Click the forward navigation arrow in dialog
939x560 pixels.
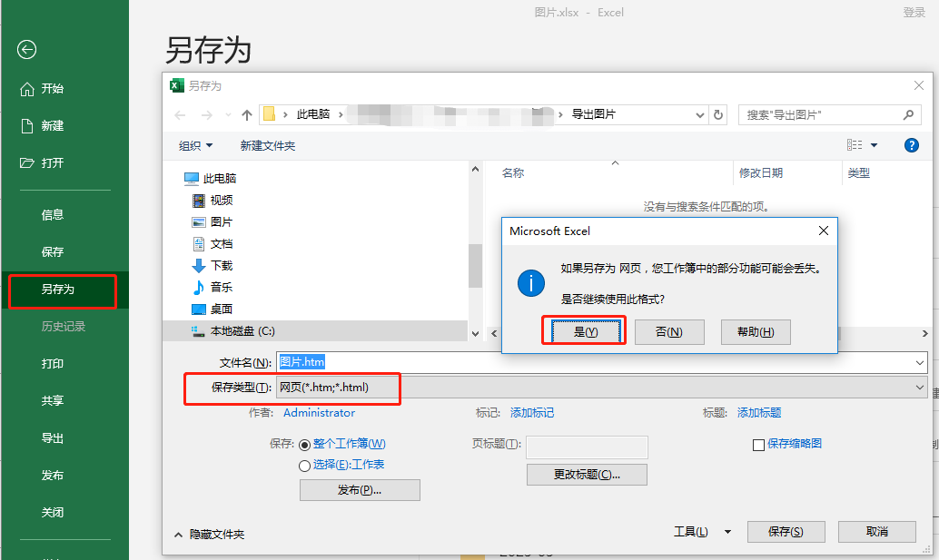pyautogui.click(x=207, y=115)
